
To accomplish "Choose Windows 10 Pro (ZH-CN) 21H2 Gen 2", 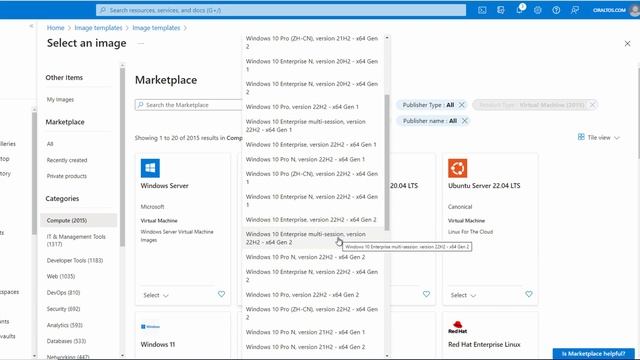I will (x=313, y=42).
